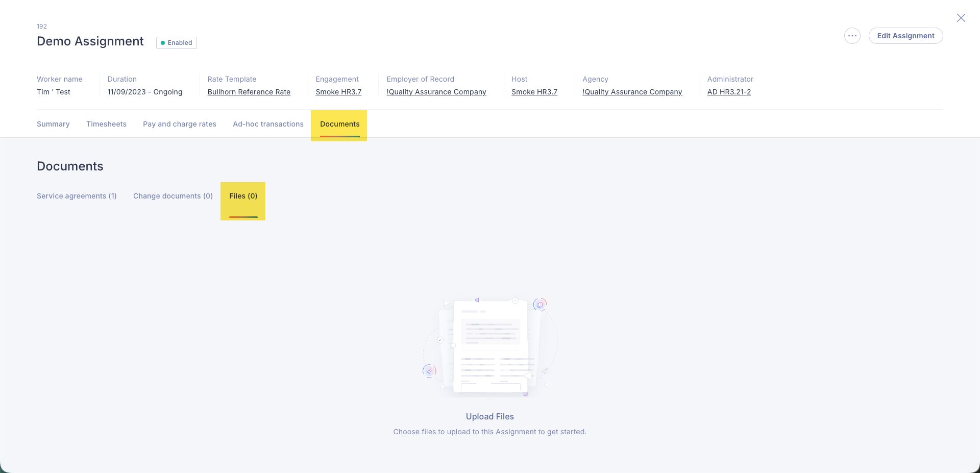
Task: Open the three-dot more options menu
Action: tap(852, 36)
